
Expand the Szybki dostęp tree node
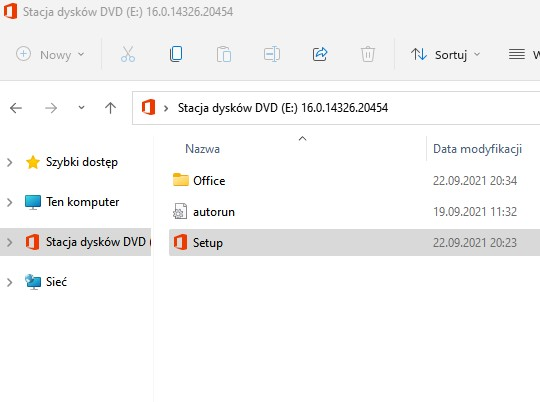[10, 162]
